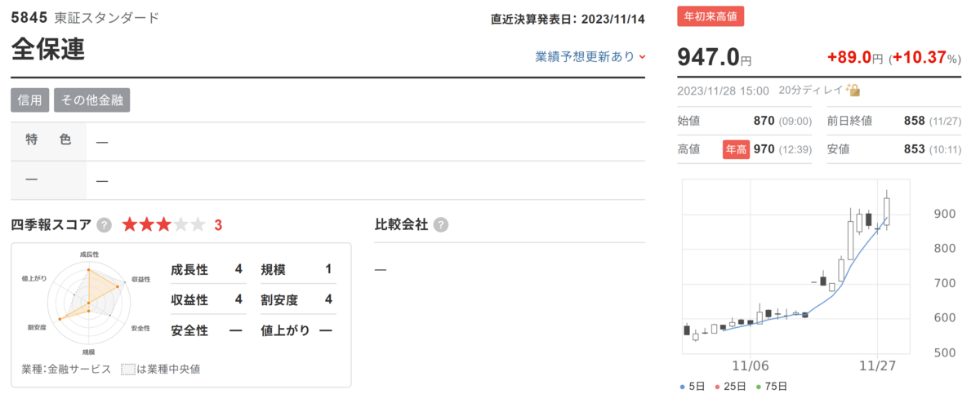Click the percent change +10.37

(x=919, y=58)
